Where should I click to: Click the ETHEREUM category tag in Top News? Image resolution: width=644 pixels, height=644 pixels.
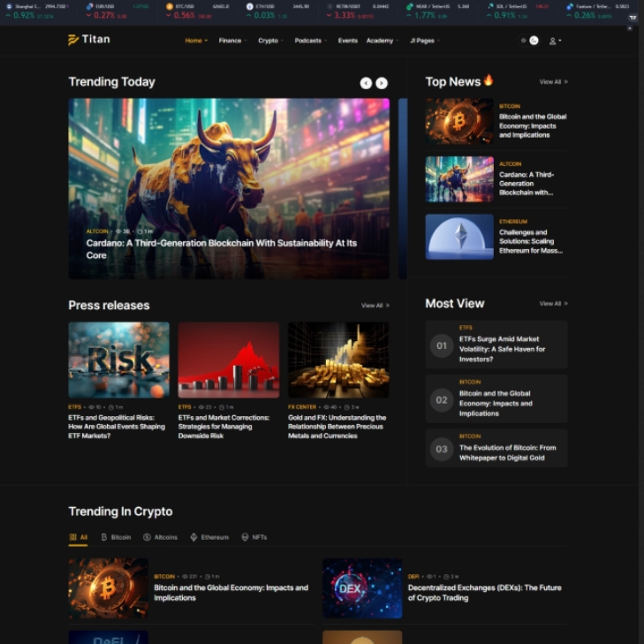point(513,222)
